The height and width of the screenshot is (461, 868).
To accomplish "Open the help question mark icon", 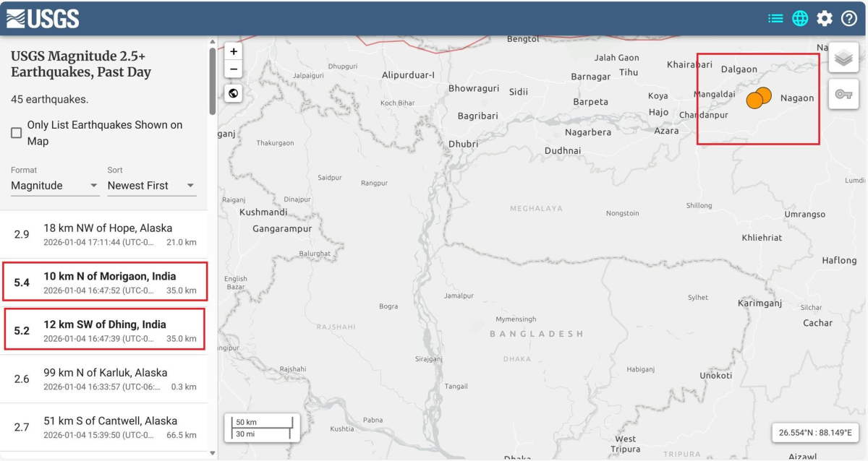I will [x=849, y=18].
